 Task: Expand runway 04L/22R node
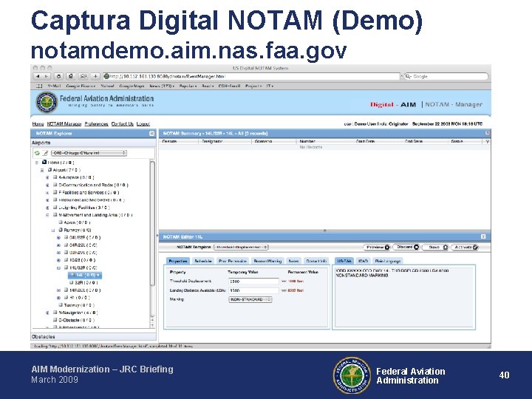[58, 238]
